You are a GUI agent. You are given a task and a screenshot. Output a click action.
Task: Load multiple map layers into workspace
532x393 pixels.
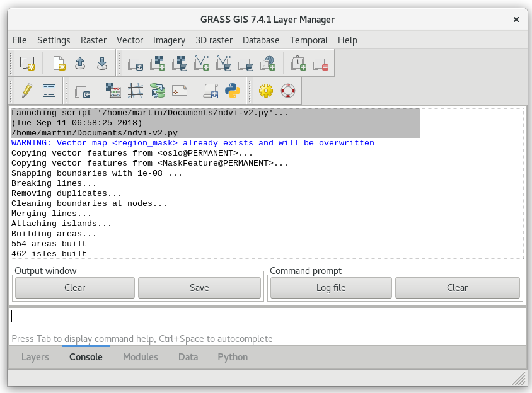[136, 64]
